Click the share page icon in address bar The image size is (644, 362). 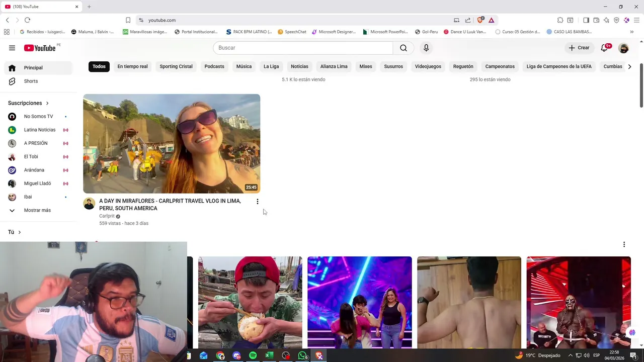click(x=468, y=20)
